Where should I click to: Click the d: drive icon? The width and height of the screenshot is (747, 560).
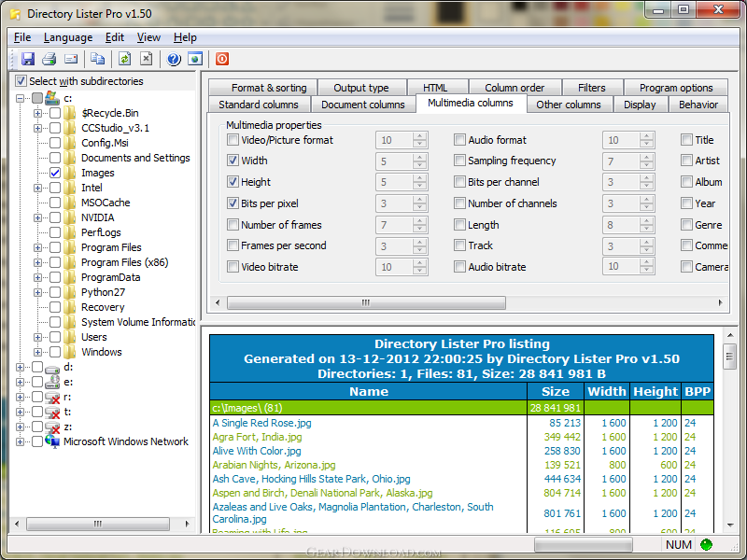52,368
